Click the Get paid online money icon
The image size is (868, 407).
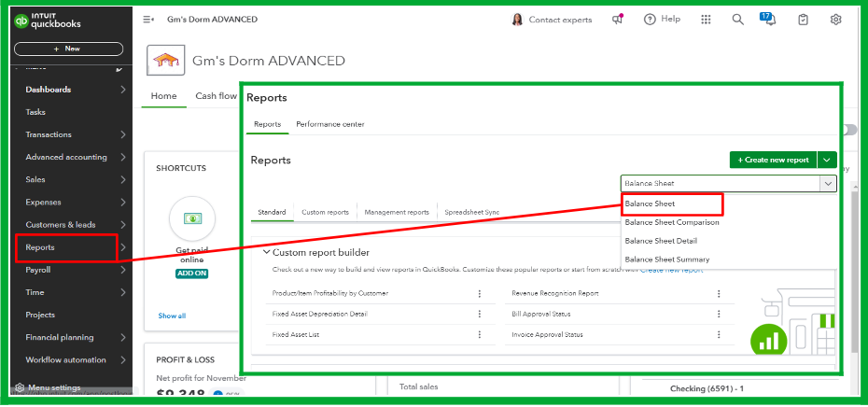click(x=192, y=218)
